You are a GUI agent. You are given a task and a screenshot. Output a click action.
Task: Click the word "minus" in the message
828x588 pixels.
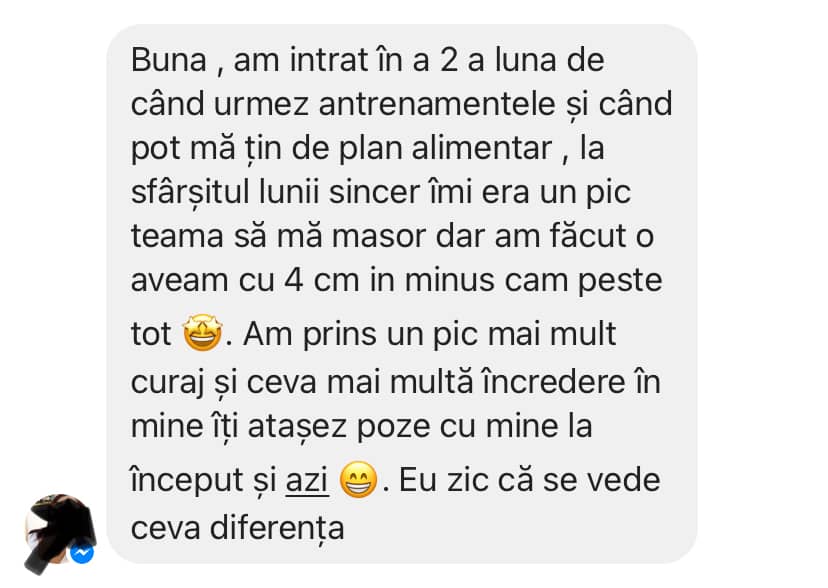pyautogui.click(x=449, y=280)
